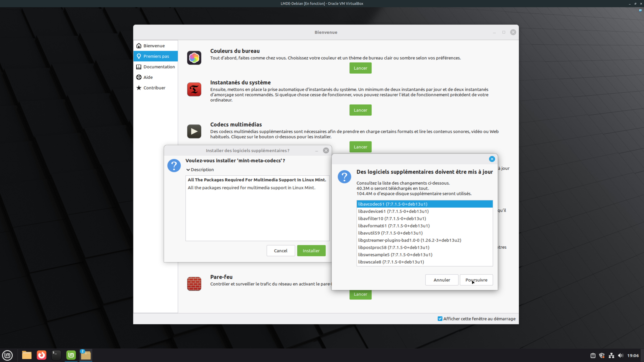Click 'Voulez-vous installer mint-meta-codecs ?' text
This screenshot has width=644, height=362.
point(235,160)
